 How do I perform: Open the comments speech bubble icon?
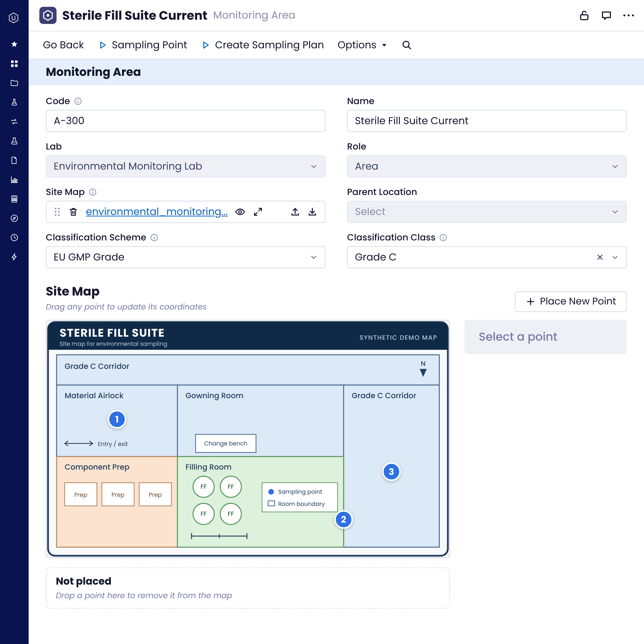click(606, 15)
